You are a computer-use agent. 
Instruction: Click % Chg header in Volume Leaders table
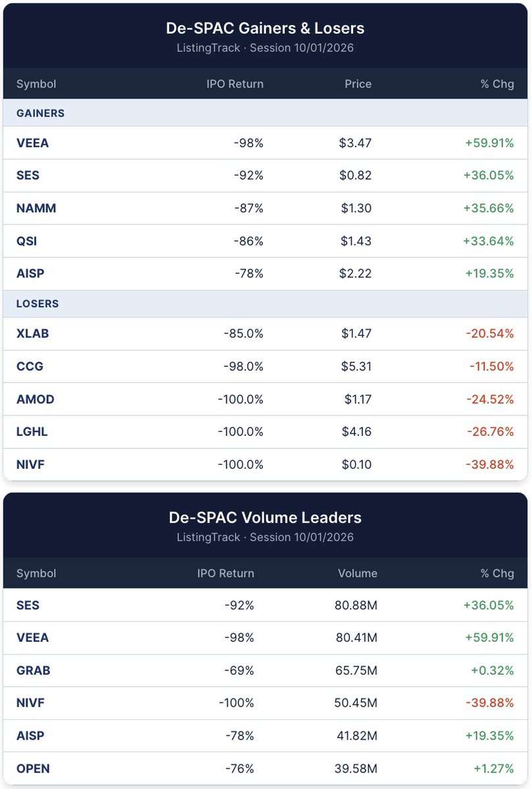coord(497,573)
